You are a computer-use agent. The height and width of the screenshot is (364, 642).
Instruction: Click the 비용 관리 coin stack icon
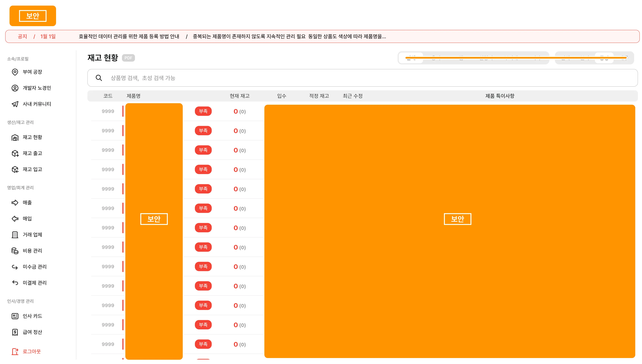(x=15, y=251)
